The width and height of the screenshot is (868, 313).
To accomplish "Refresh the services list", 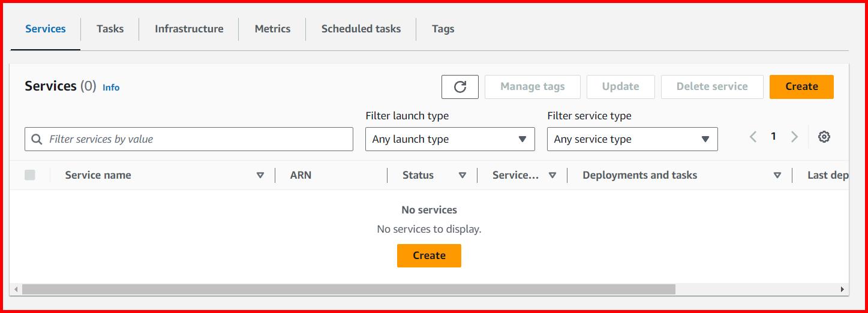I will (x=460, y=87).
